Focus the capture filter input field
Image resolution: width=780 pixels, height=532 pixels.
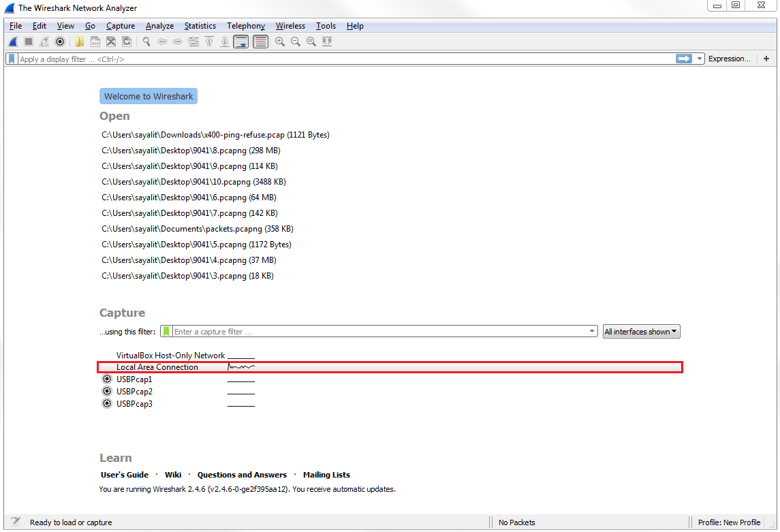click(380, 332)
